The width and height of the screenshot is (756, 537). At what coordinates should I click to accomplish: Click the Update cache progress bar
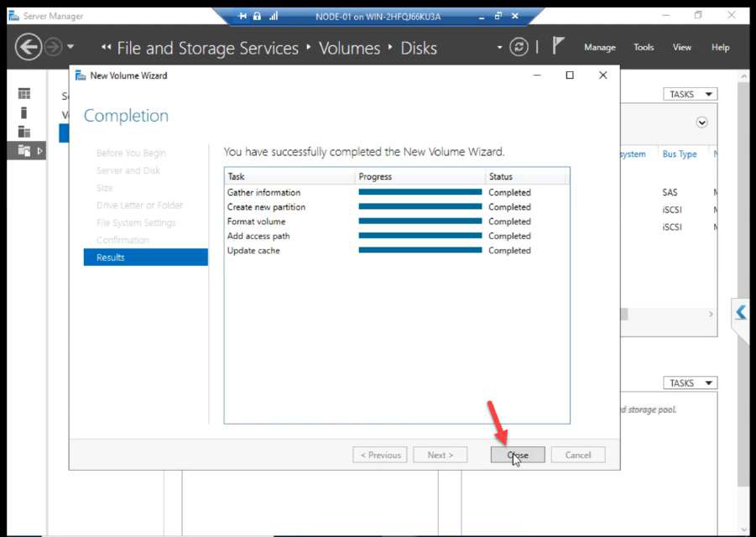420,250
